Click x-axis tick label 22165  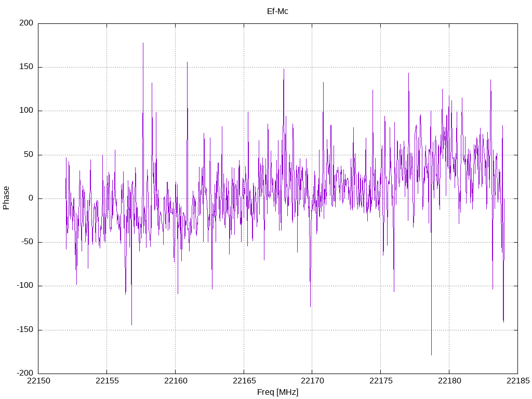[244, 381]
